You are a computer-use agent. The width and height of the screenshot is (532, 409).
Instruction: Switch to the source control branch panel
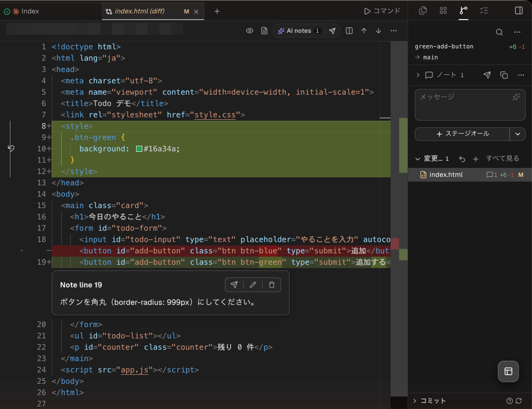463,11
